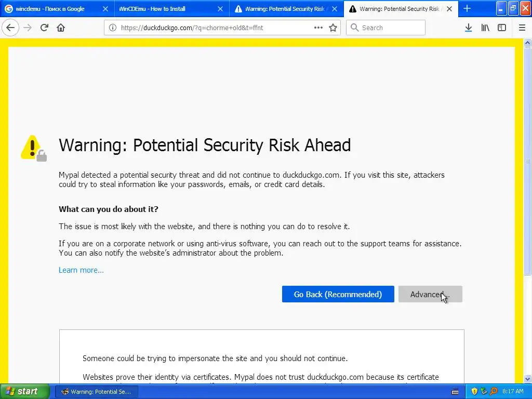Viewport: 532px width, 399px height.
Task: Click the keyboard icon in the taskbar
Action: (455, 392)
